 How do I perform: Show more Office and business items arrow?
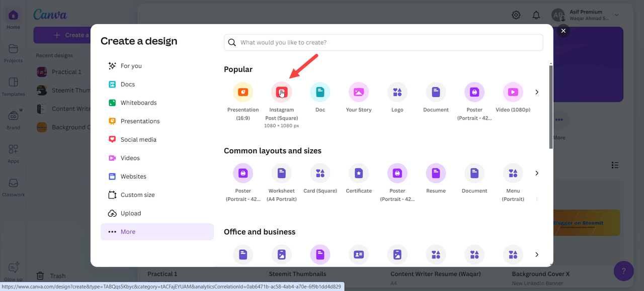point(537,254)
